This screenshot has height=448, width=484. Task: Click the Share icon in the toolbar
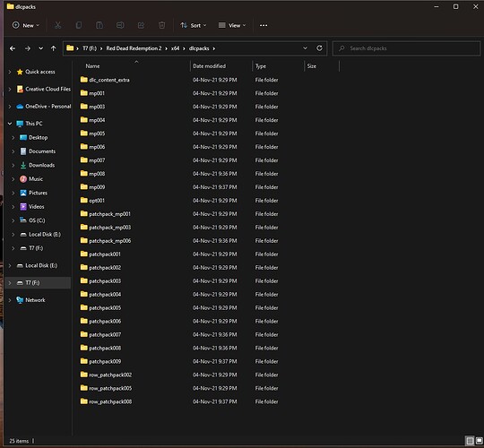point(141,25)
